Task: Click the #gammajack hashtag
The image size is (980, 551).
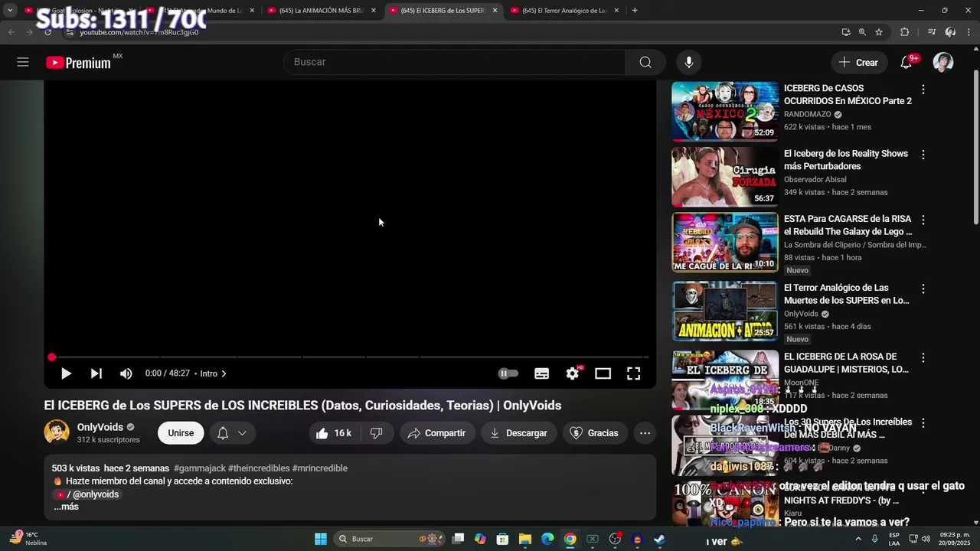Action: pos(200,468)
